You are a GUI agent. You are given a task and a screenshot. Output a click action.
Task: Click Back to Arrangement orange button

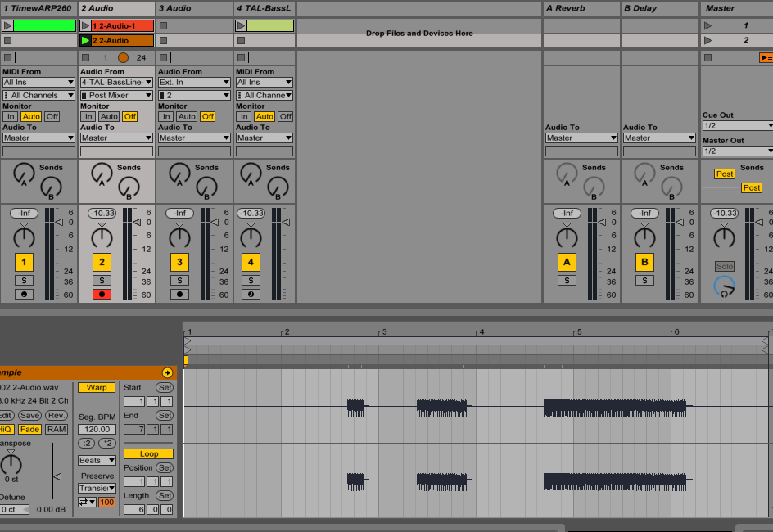pos(766,57)
